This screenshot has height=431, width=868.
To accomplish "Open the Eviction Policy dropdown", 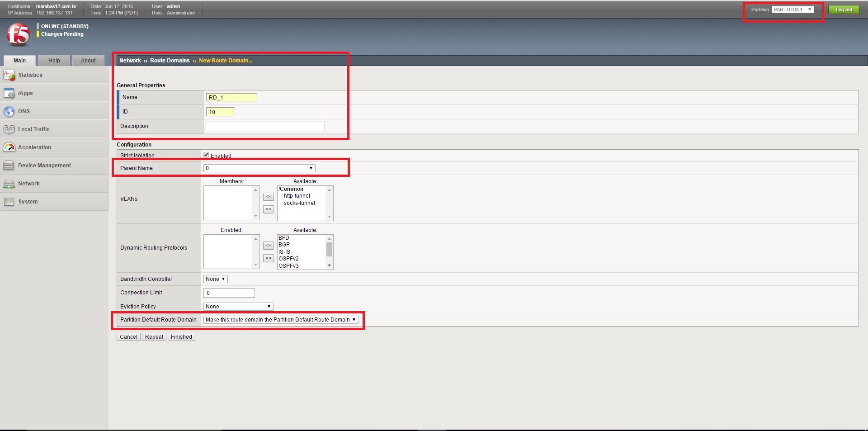I will 238,307.
